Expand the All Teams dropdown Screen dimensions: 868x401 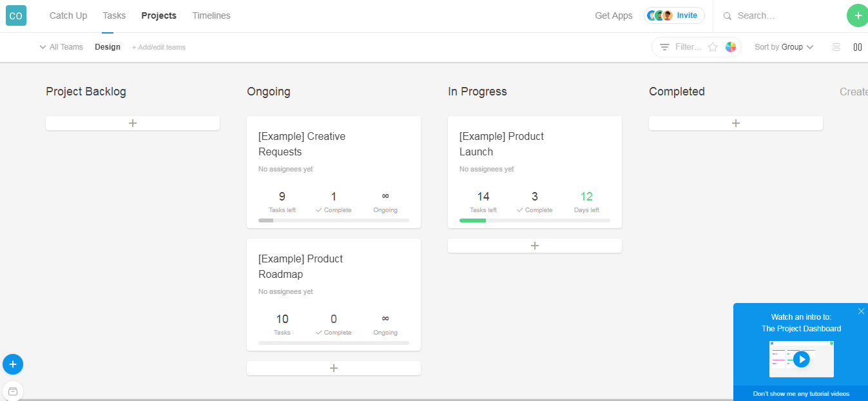[x=61, y=47]
